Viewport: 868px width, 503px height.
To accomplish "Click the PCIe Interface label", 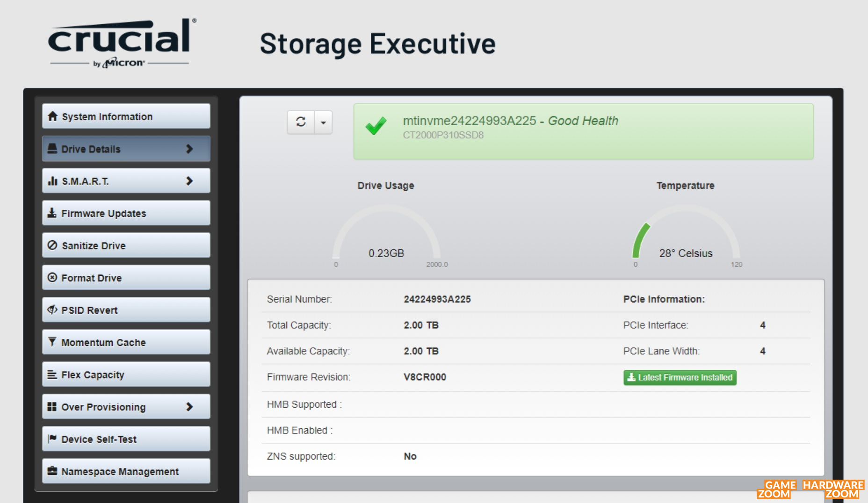I will click(656, 325).
